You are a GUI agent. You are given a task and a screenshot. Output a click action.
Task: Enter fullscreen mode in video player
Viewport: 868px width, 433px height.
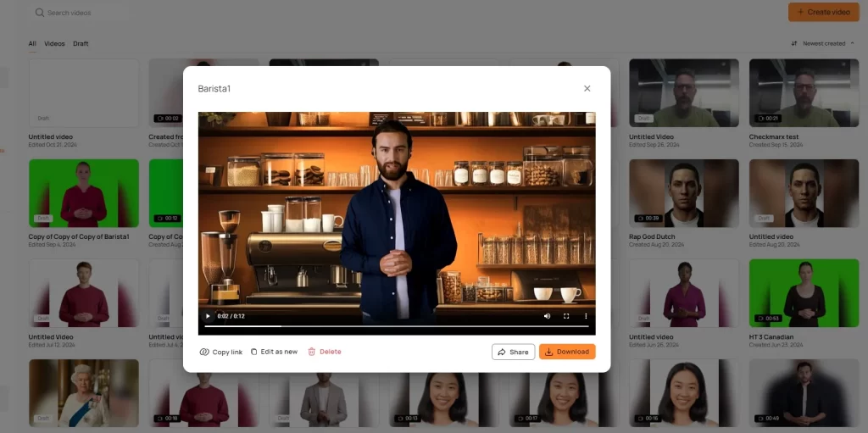566,316
